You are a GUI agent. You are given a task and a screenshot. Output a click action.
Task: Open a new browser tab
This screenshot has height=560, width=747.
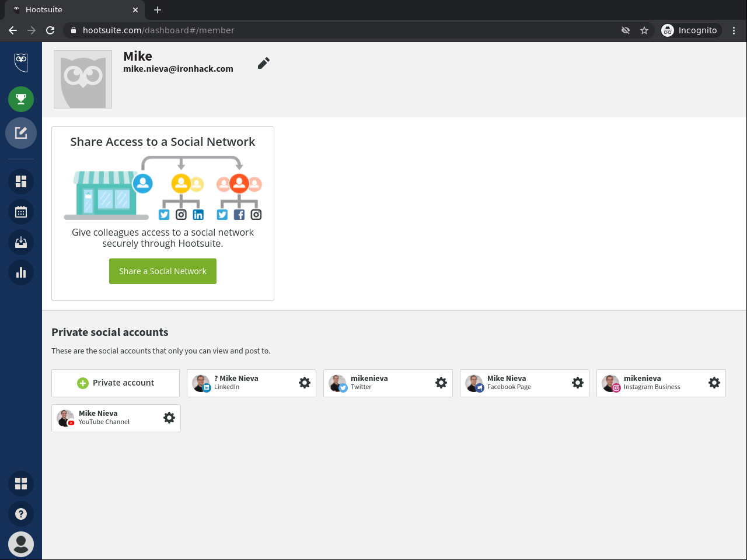click(x=158, y=10)
